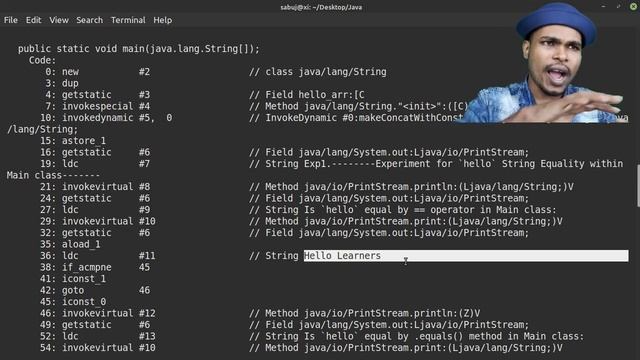This screenshot has width=640, height=360.
Task: Click the 'public static void main' line
Action: click(x=139, y=49)
